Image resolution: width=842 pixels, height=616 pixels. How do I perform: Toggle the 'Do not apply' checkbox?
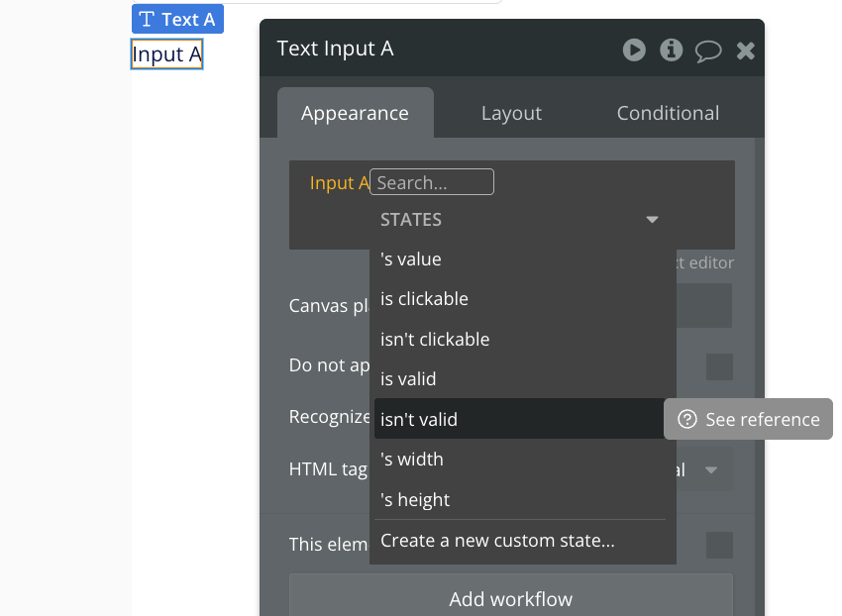tap(719, 366)
